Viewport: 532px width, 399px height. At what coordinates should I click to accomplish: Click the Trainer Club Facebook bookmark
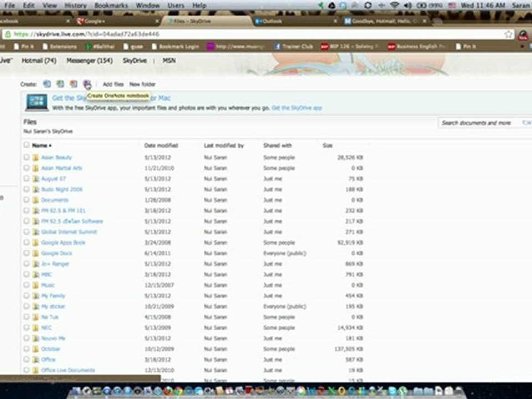[x=293, y=47]
